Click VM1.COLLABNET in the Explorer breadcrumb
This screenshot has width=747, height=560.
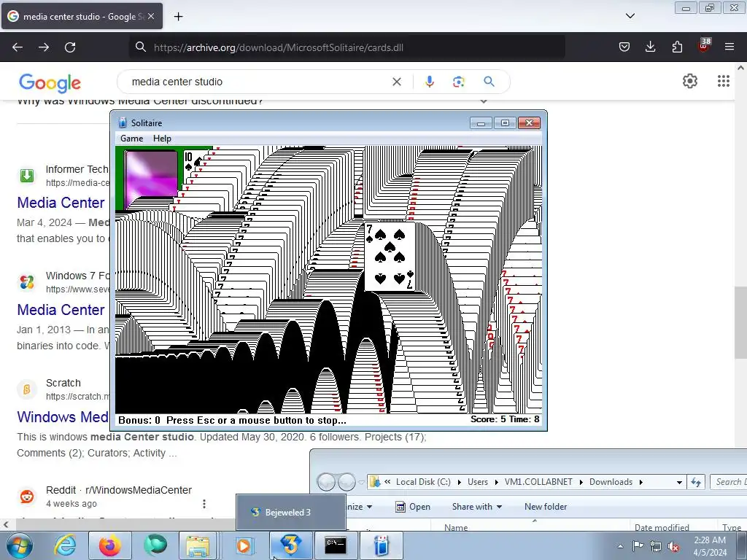pyautogui.click(x=538, y=482)
